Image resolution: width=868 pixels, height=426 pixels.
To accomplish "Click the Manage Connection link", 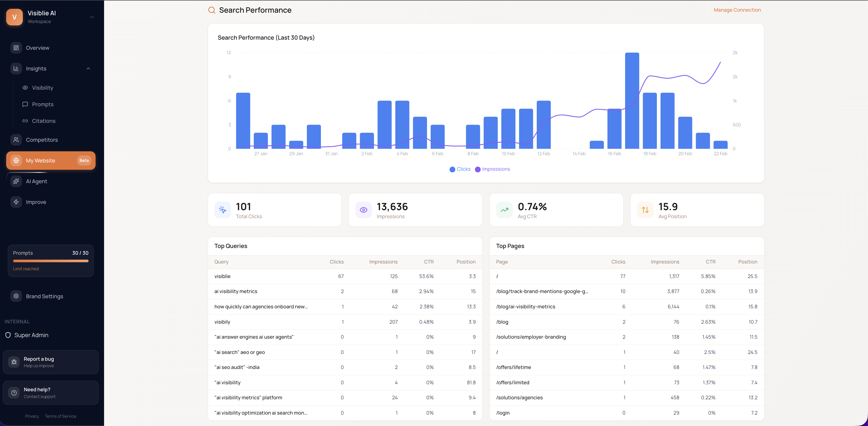I will coord(737,10).
